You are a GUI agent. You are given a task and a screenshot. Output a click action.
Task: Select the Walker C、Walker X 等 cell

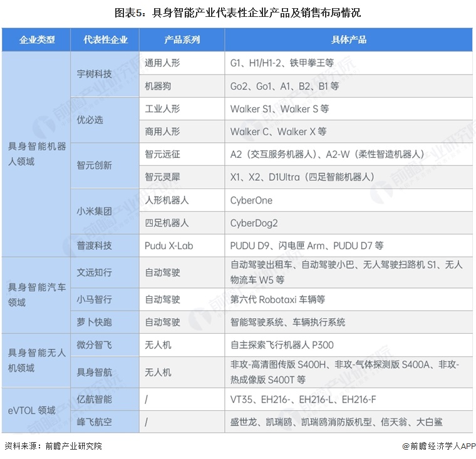[348, 132]
